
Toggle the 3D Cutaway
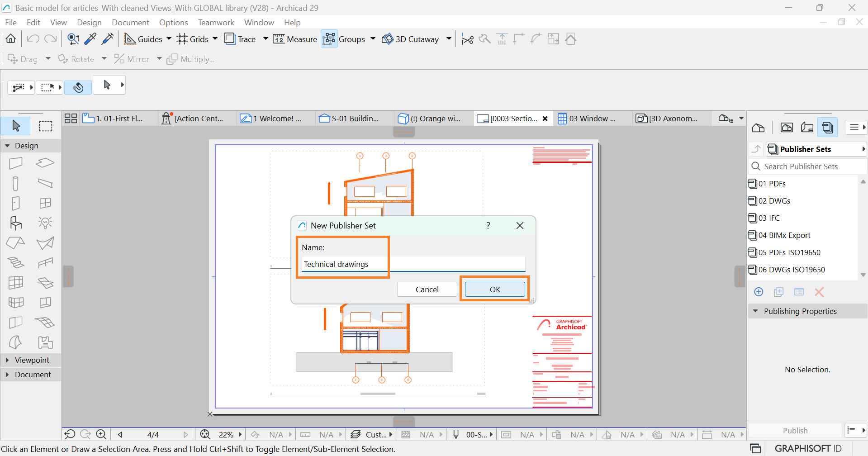coord(411,39)
